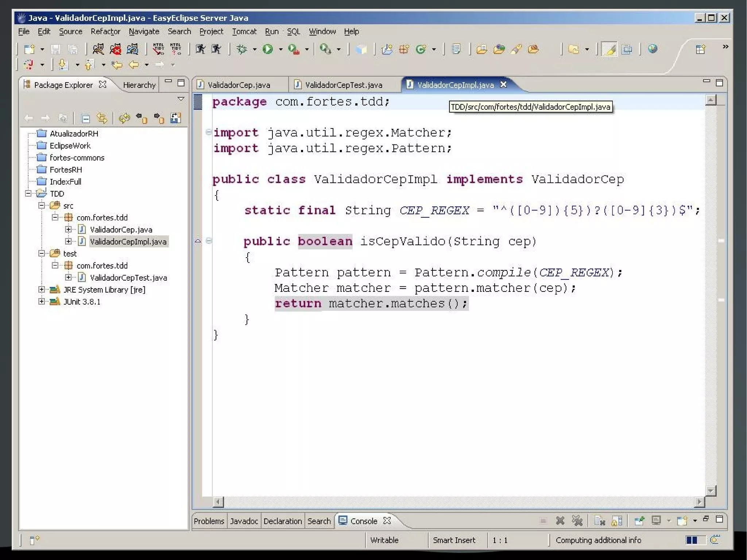Viewport: 747px width, 560px height.
Task: Expand JUnit 3.8.1 library node
Action: click(42, 302)
